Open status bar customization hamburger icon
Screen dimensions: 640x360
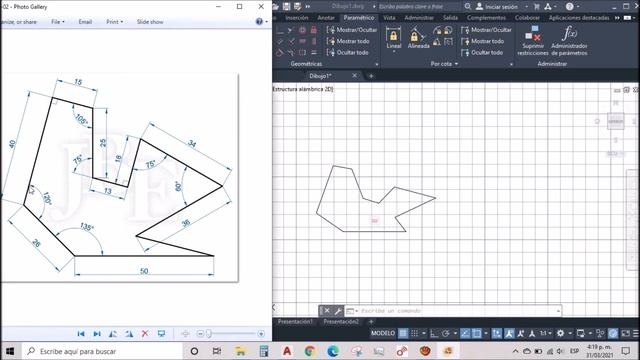coord(636,333)
